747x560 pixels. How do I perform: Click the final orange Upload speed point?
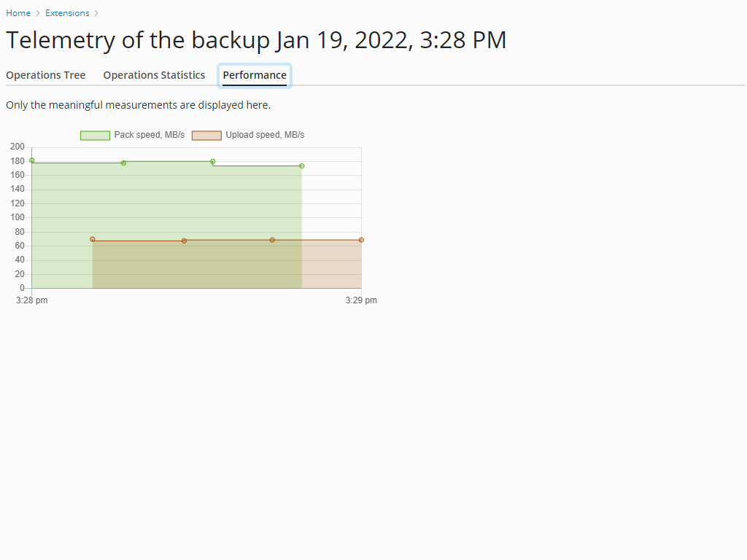pos(361,239)
